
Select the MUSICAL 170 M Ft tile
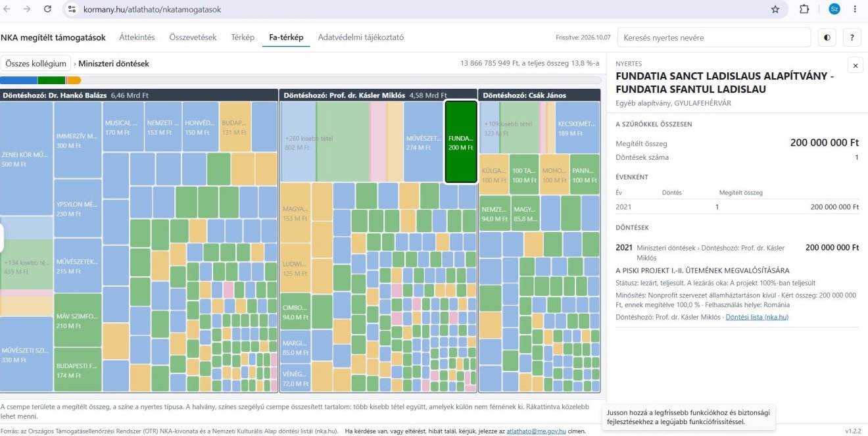(x=123, y=127)
